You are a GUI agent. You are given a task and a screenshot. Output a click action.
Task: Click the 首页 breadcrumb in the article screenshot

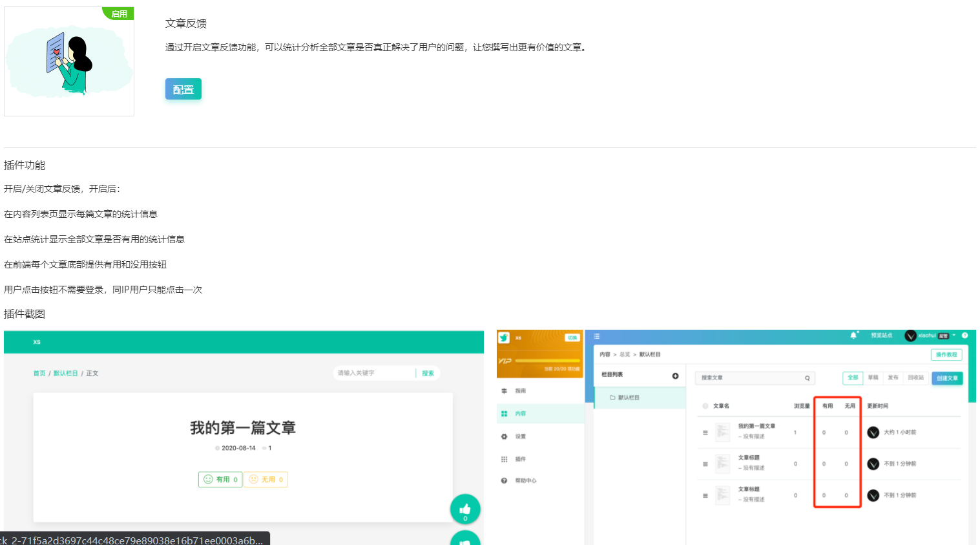(x=39, y=373)
